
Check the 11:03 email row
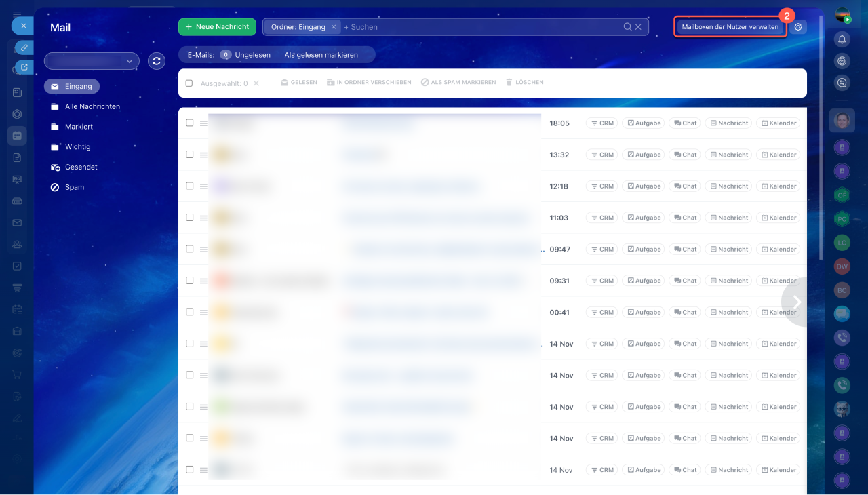point(190,218)
